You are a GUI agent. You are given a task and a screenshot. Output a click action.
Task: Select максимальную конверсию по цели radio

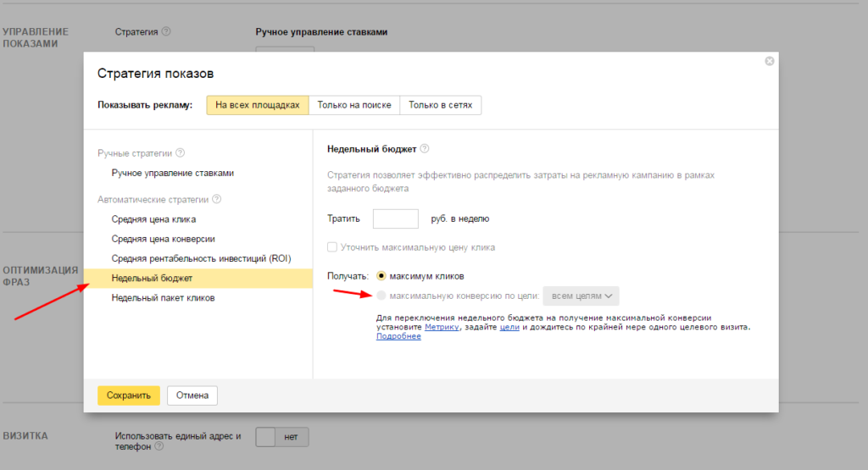point(381,296)
